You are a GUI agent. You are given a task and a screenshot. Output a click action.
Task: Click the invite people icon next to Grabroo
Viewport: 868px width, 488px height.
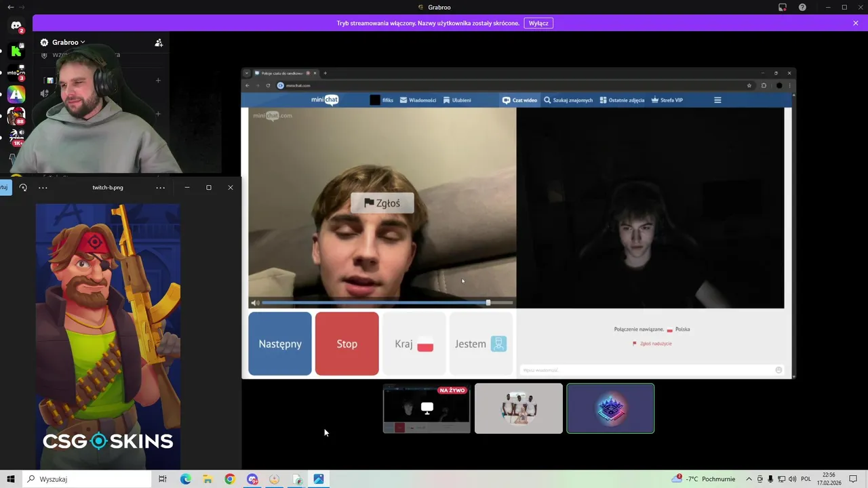tap(159, 43)
